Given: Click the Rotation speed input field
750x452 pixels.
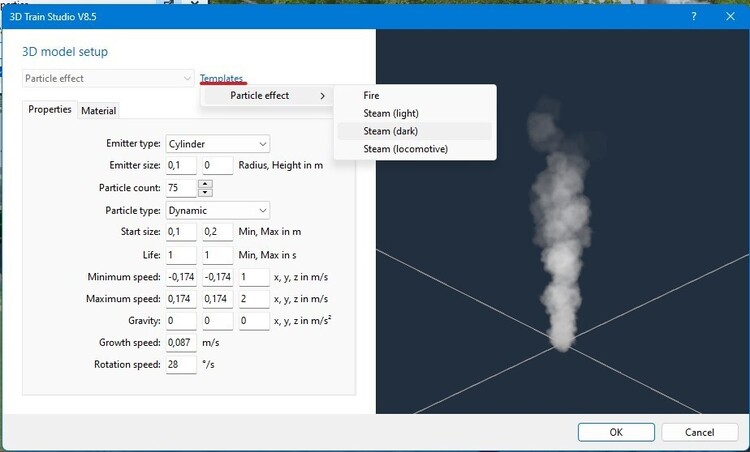Looking at the screenshot, I should 181,365.
